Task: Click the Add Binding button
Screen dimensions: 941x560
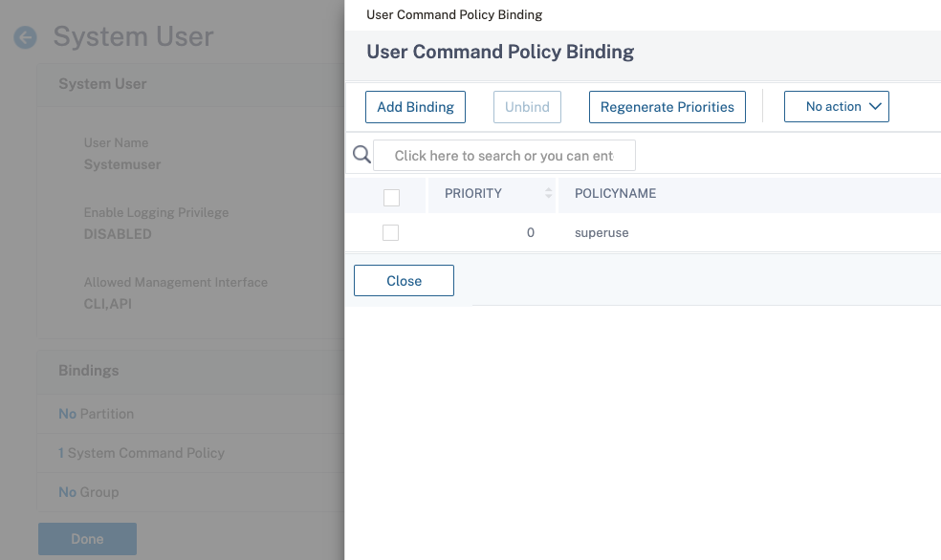Action: click(415, 107)
